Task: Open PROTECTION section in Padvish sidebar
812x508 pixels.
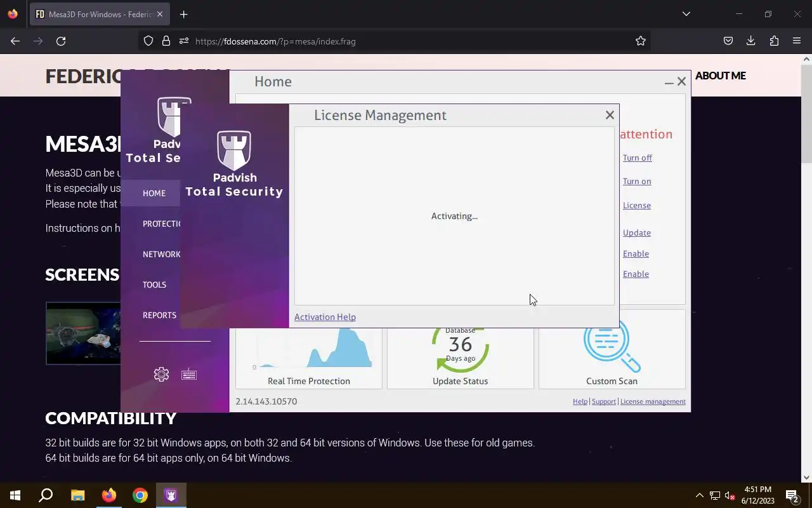Action: tap(161, 224)
